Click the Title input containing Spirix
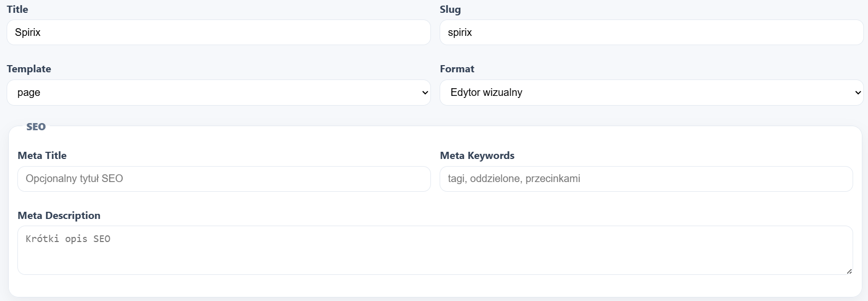The width and height of the screenshot is (868, 301). 218,32
